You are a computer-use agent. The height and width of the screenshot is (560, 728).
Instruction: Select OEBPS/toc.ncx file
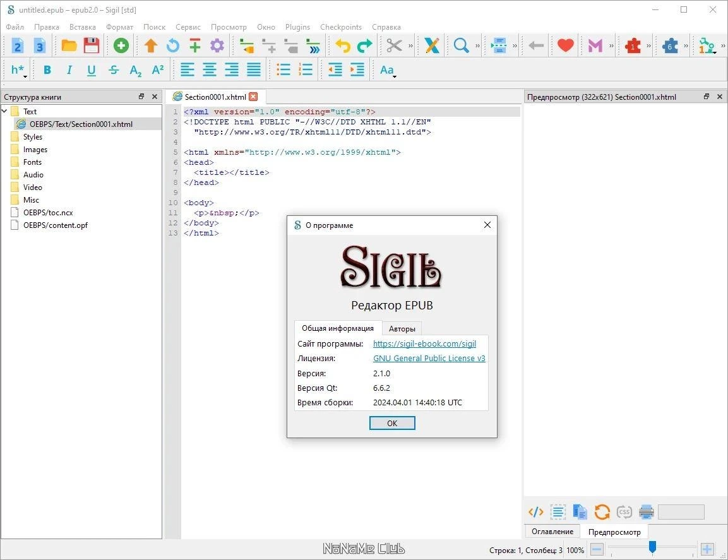click(48, 212)
